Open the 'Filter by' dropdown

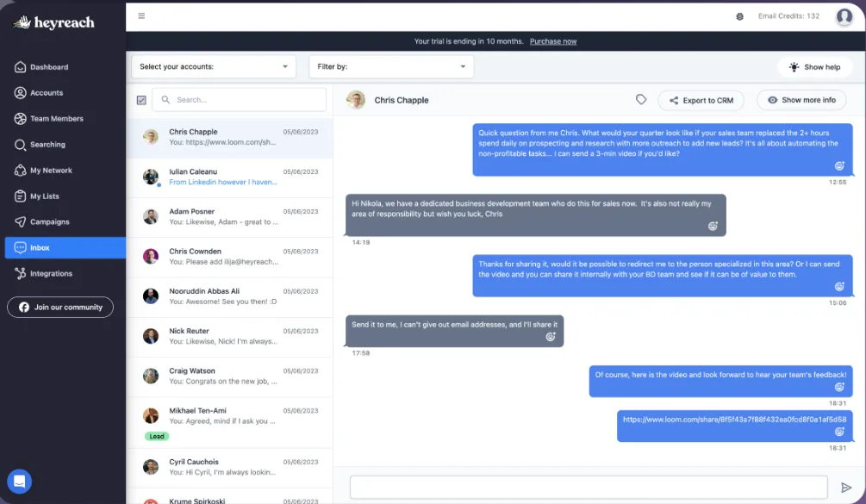point(391,67)
